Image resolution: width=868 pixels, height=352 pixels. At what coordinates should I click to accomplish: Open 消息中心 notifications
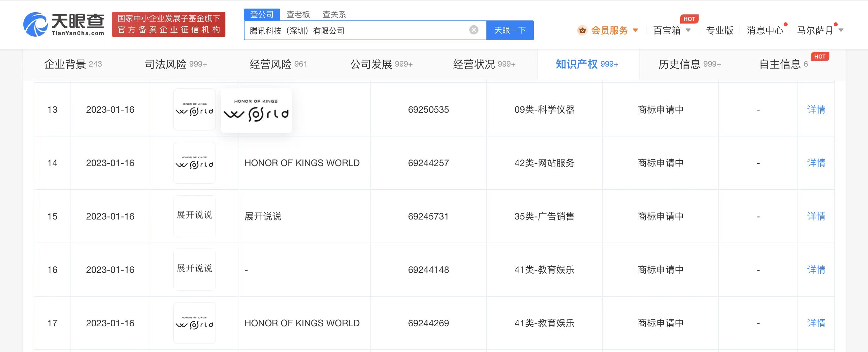click(765, 30)
